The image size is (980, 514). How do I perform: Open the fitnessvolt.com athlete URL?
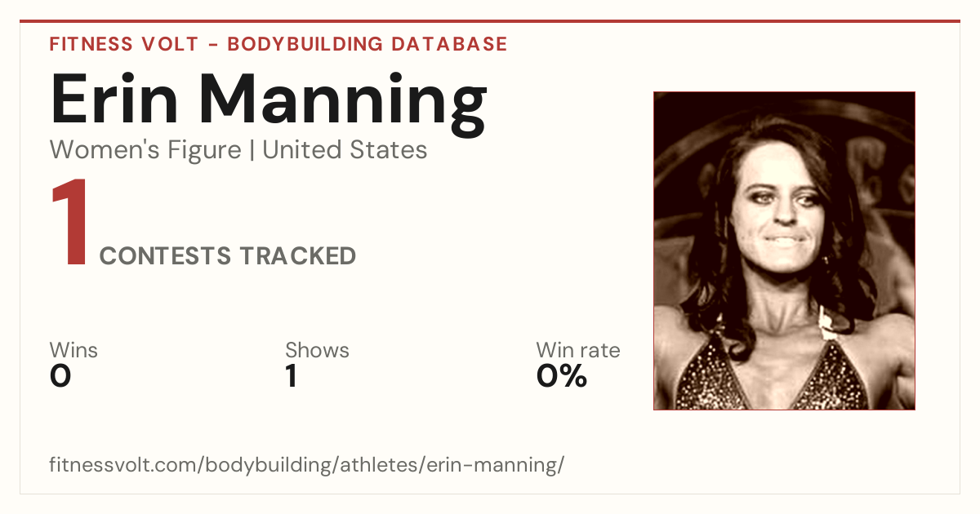coord(307,466)
